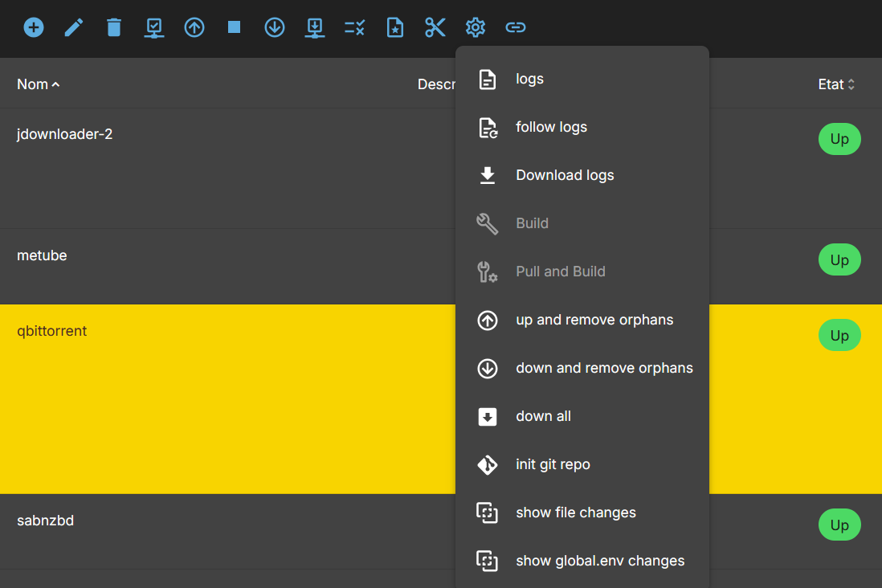Select Download logs menu entry

click(x=582, y=175)
